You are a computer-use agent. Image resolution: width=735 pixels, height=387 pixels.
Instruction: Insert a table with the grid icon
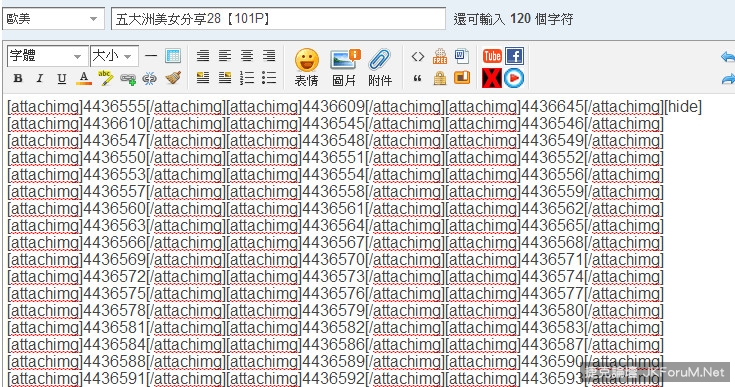coord(173,56)
